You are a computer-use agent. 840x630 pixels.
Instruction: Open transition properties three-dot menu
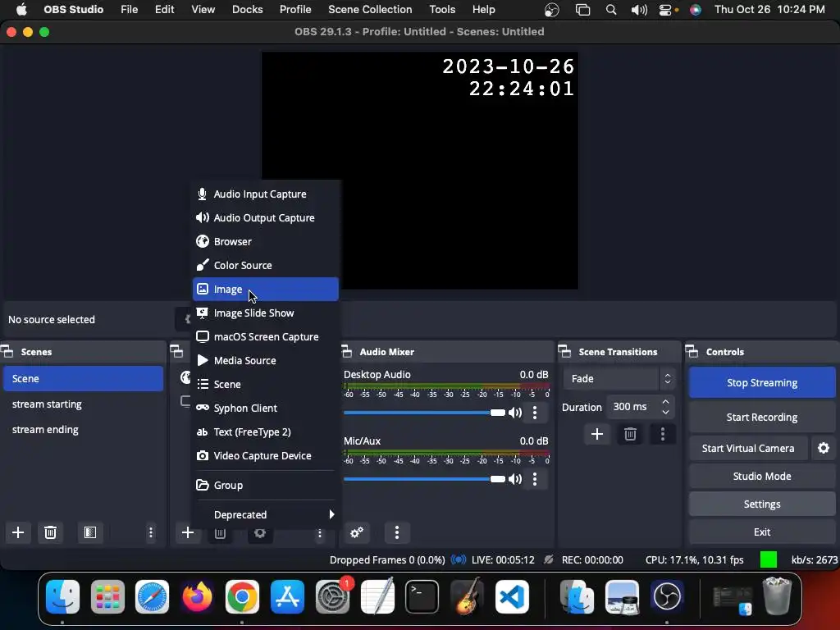tap(663, 434)
